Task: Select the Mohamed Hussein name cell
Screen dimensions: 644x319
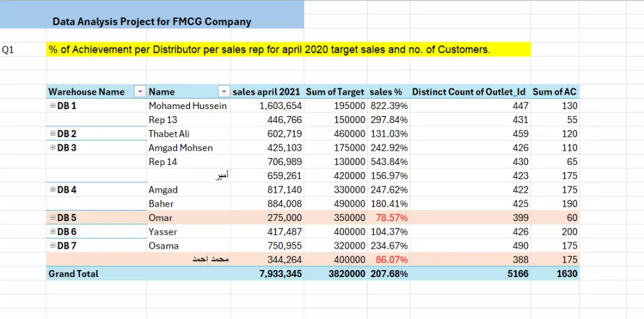Action: click(187, 106)
